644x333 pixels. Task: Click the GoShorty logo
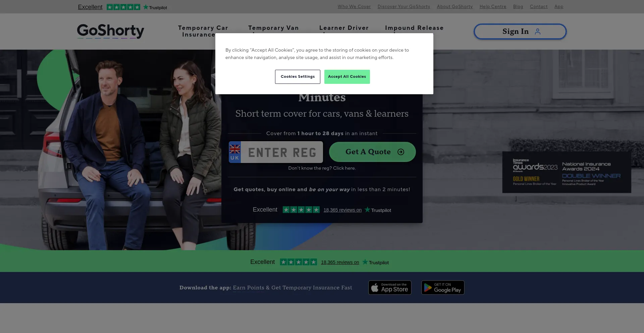110,31
